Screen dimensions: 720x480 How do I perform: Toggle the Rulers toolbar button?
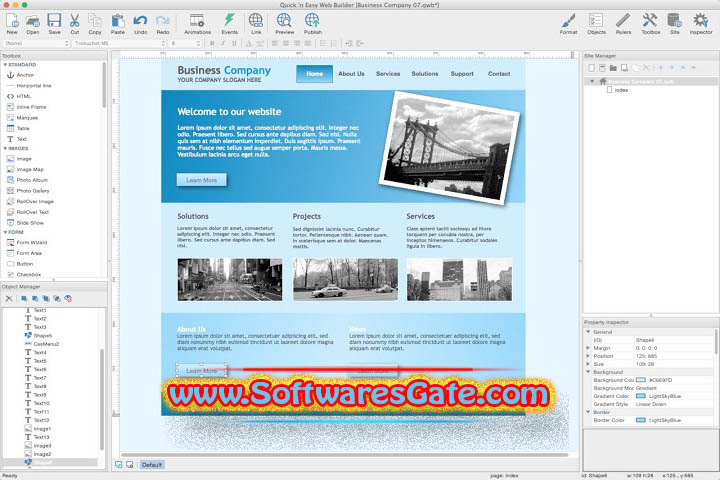623,23
